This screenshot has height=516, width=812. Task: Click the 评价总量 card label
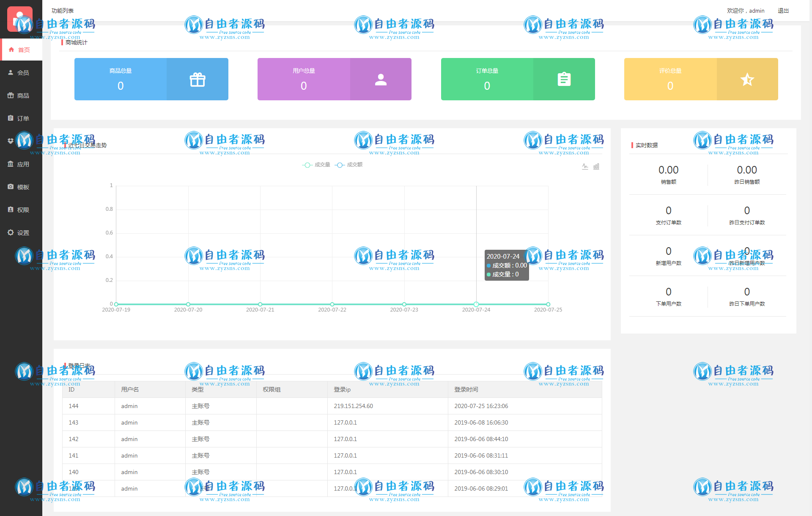tap(670, 71)
